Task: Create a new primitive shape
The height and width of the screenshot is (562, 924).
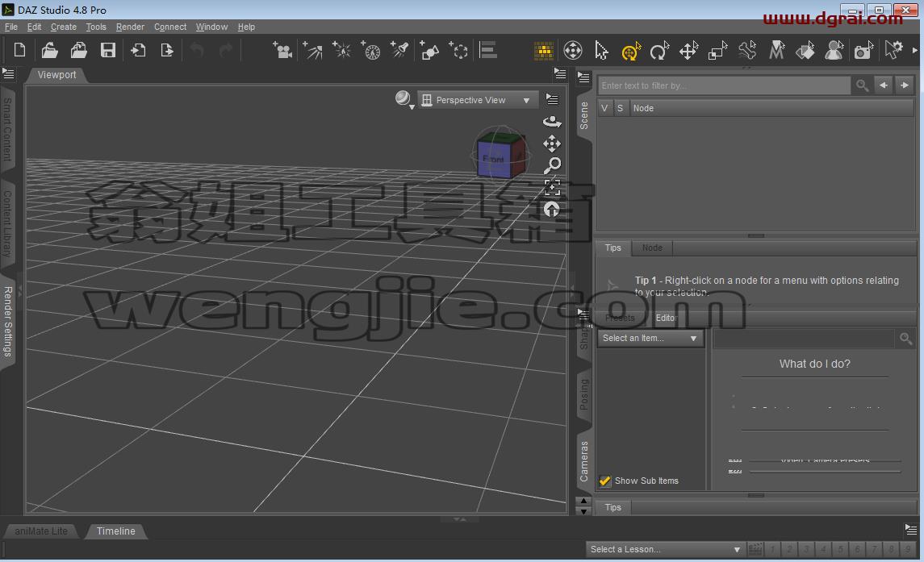Action: click(429, 51)
